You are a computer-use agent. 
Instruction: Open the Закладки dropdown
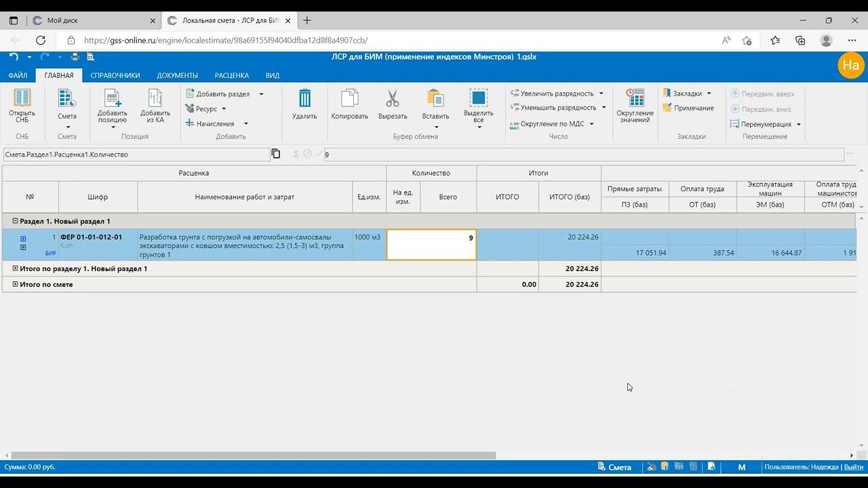point(709,94)
